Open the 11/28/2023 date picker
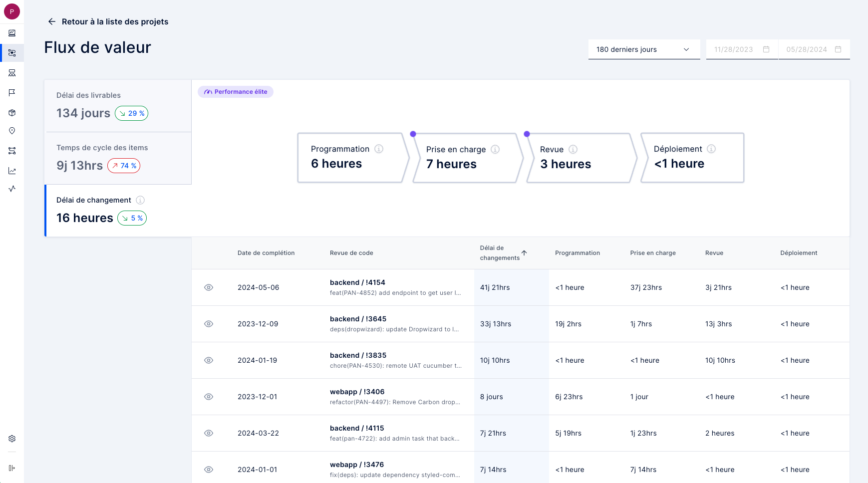The height and width of the screenshot is (483, 868). (742, 49)
